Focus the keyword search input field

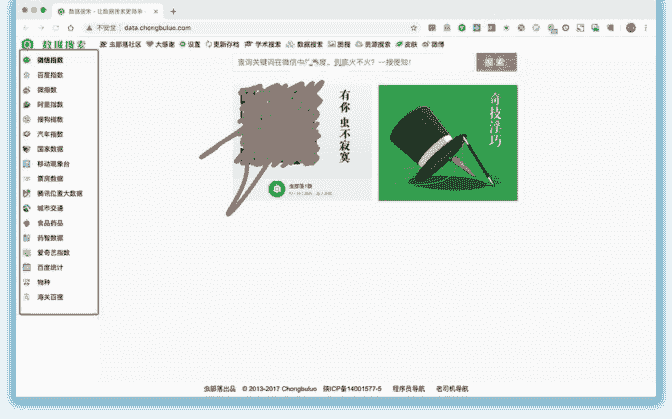[x=354, y=62]
